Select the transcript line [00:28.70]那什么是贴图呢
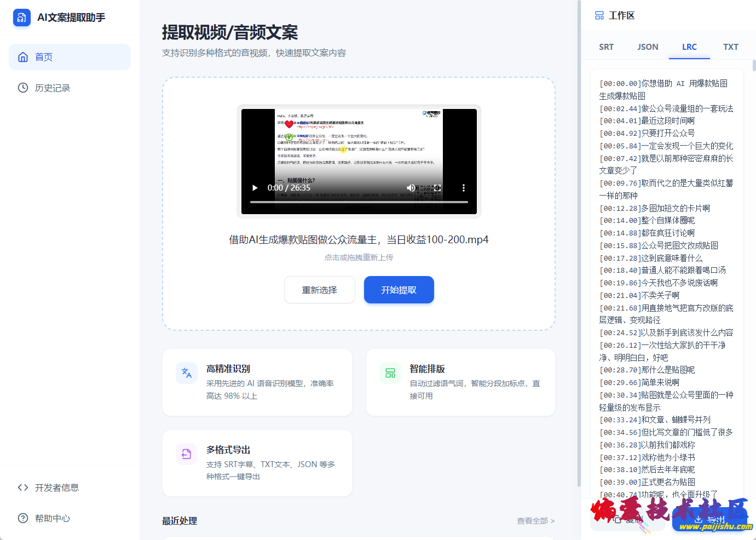Viewport: 756px width, 540px height. (647, 370)
